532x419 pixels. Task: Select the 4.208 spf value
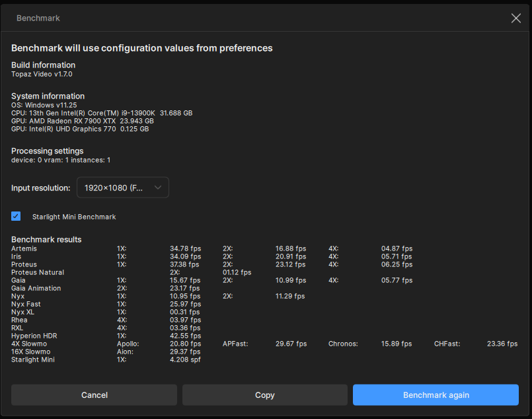[185, 360]
